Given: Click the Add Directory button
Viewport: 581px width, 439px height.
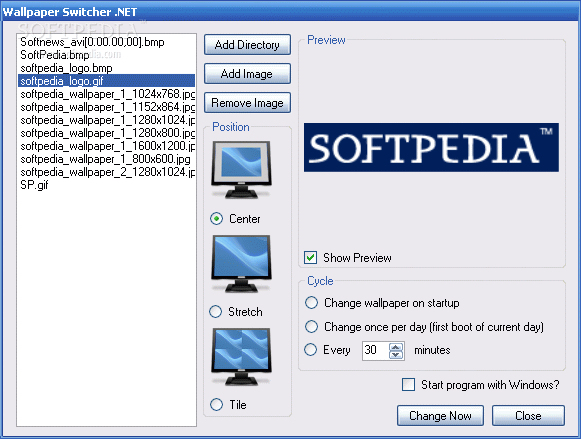Looking at the screenshot, I should point(247,45).
